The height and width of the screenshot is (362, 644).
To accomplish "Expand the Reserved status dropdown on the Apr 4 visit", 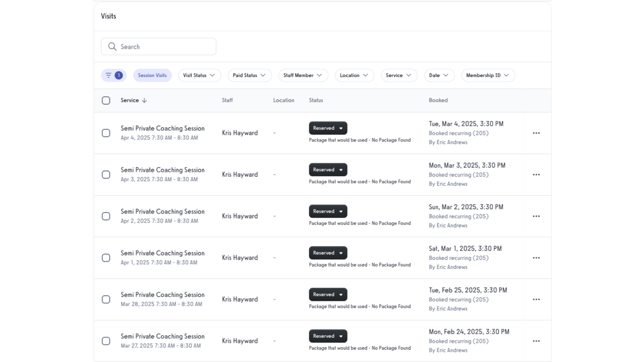I will tap(341, 128).
